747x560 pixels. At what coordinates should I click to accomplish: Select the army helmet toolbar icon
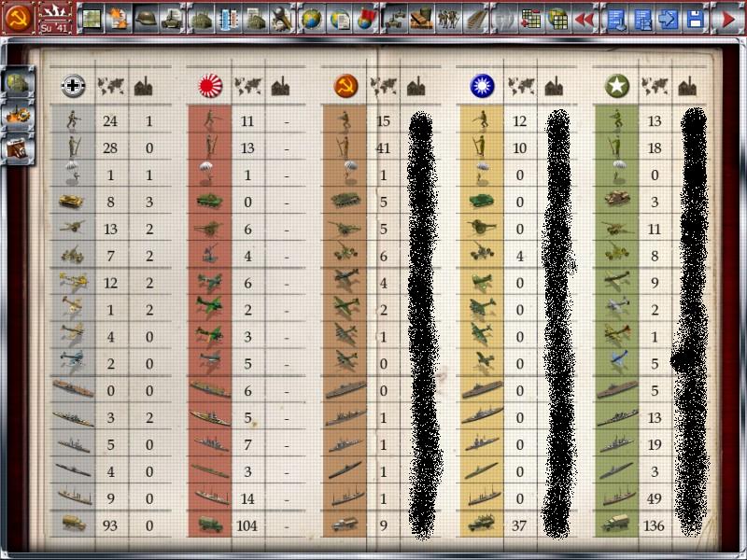146,19
